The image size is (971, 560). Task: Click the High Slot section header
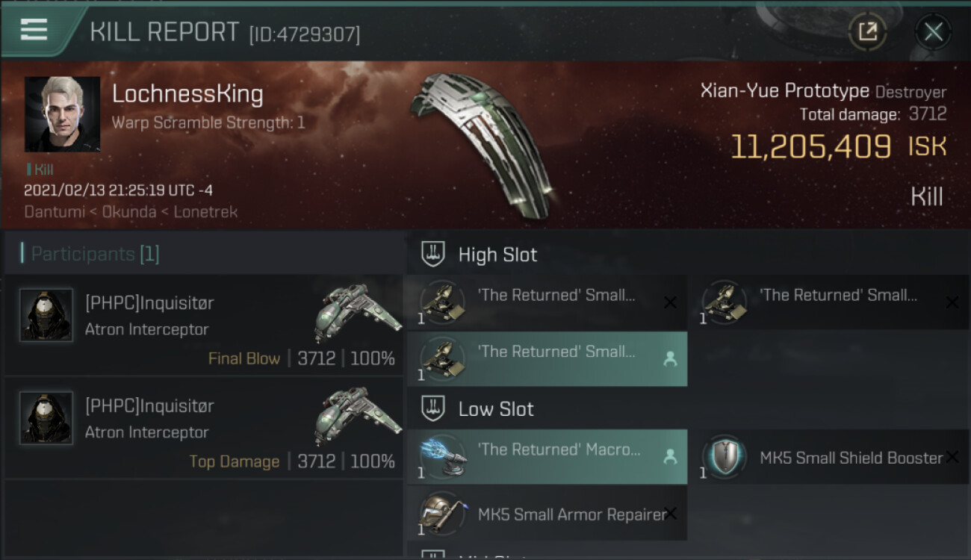click(497, 255)
